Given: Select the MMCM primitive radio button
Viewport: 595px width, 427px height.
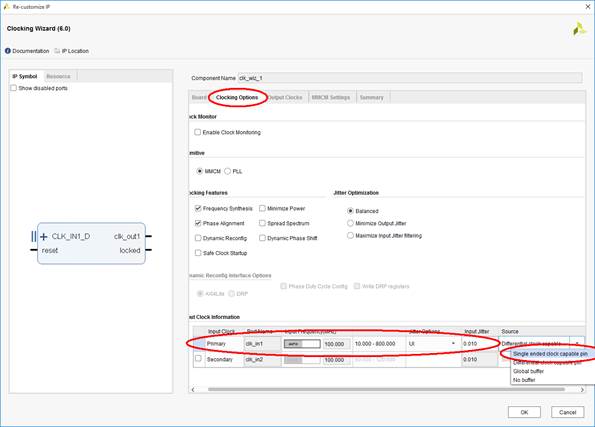Looking at the screenshot, I should point(200,171).
